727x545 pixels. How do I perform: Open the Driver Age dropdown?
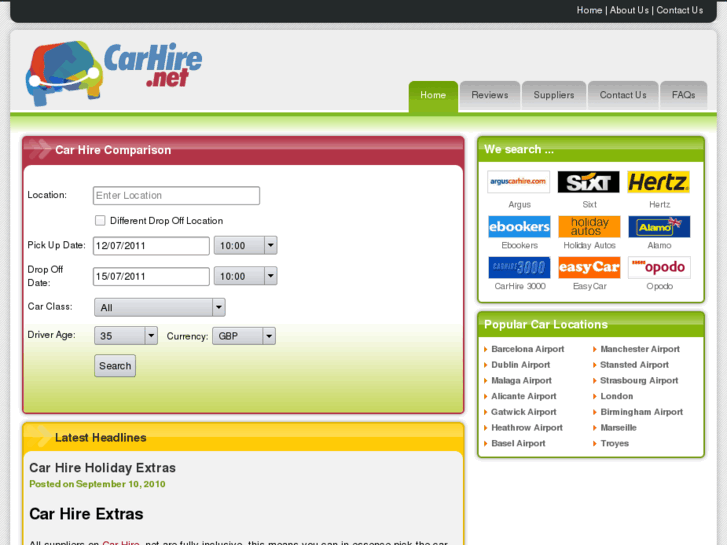pos(126,336)
